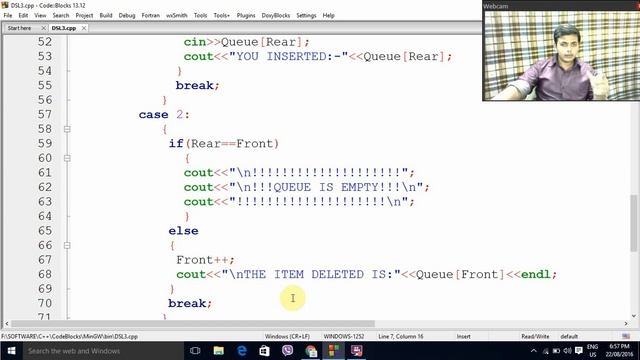640x360 pixels.
Task: Switch to the Start here tab
Action: point(19,28)
